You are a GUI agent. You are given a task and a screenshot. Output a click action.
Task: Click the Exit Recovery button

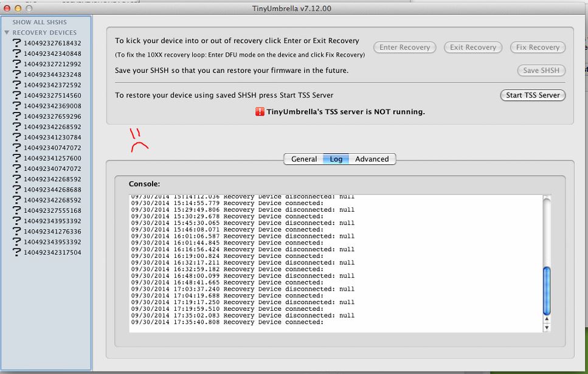[x=473, y=47]
